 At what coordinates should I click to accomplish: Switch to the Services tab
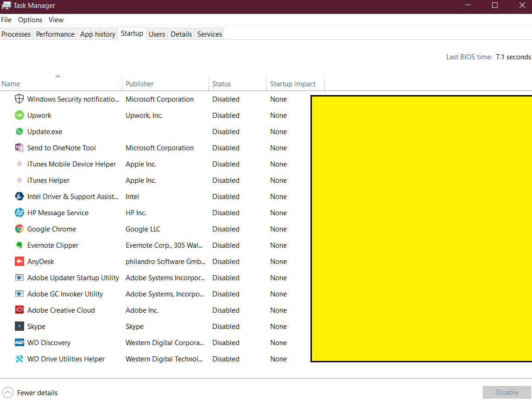(209, 34)
